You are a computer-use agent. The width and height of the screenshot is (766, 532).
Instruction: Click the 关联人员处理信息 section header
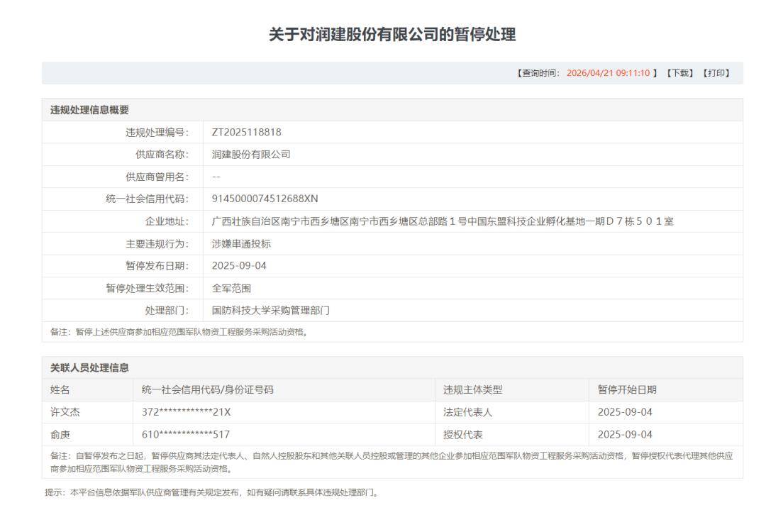89,367
